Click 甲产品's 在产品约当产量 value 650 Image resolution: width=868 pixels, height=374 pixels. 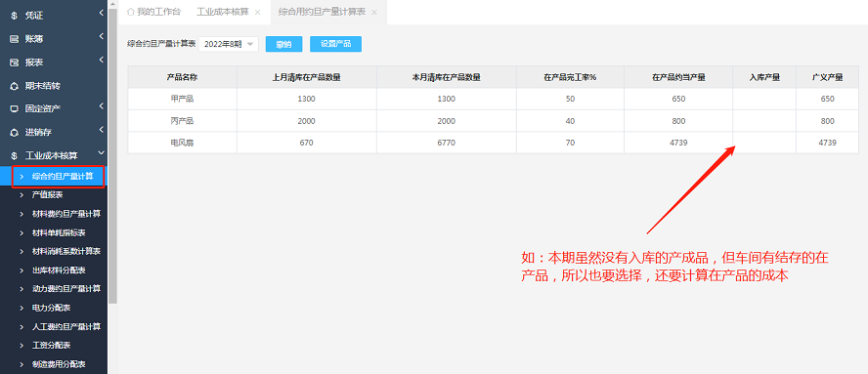coord(678,99)
